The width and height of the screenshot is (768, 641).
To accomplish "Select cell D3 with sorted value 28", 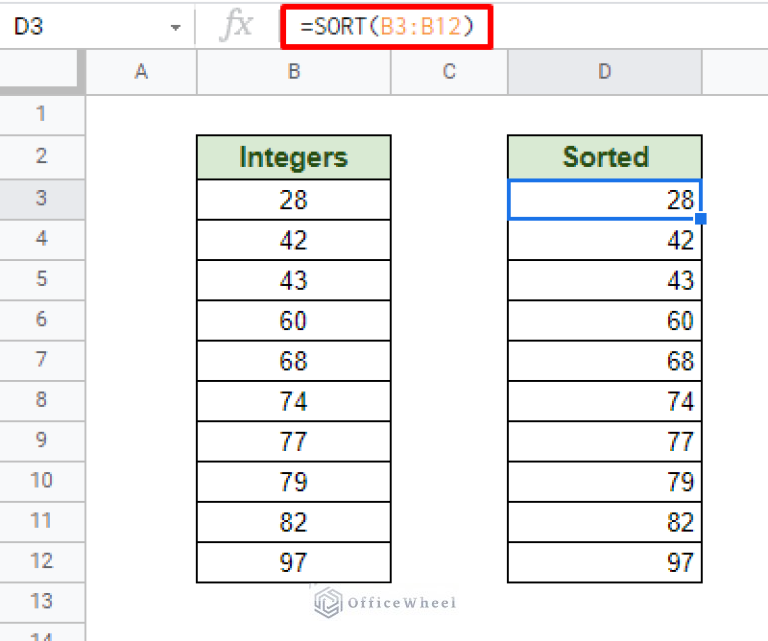I will coord(605,200).
